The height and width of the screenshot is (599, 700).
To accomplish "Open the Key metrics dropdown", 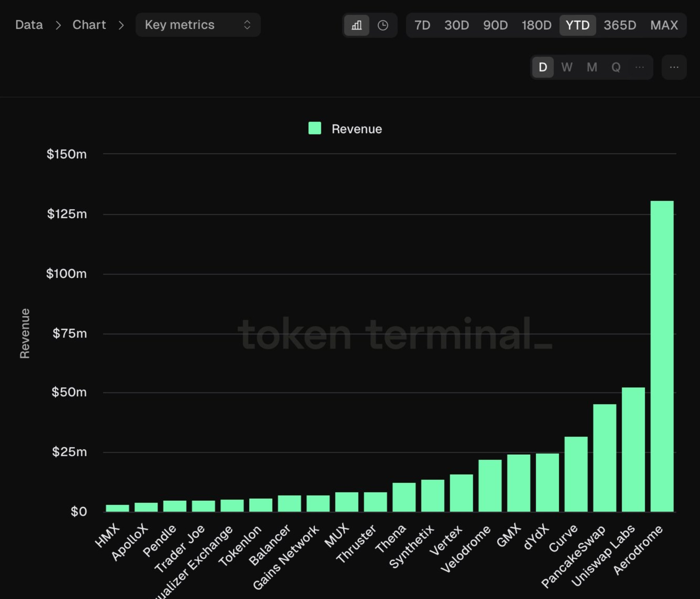I will click(x=198, y=25).
